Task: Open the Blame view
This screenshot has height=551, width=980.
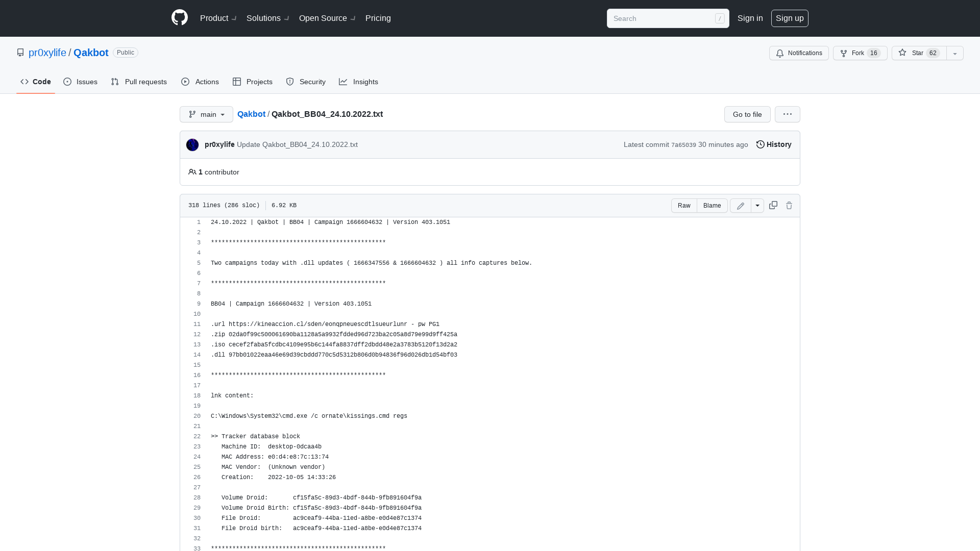Action: pos(712,205)
